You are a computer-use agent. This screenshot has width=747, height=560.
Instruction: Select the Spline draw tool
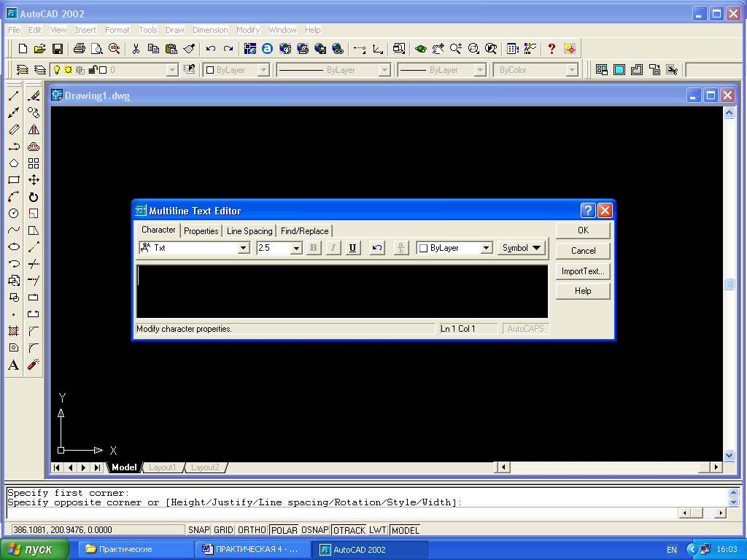[x=14, y=230]
